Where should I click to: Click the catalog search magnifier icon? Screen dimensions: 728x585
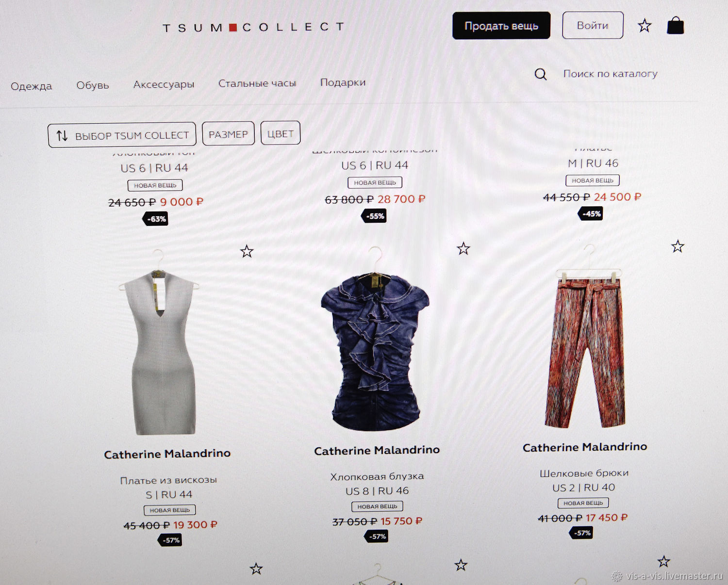[x=540, y=74]
